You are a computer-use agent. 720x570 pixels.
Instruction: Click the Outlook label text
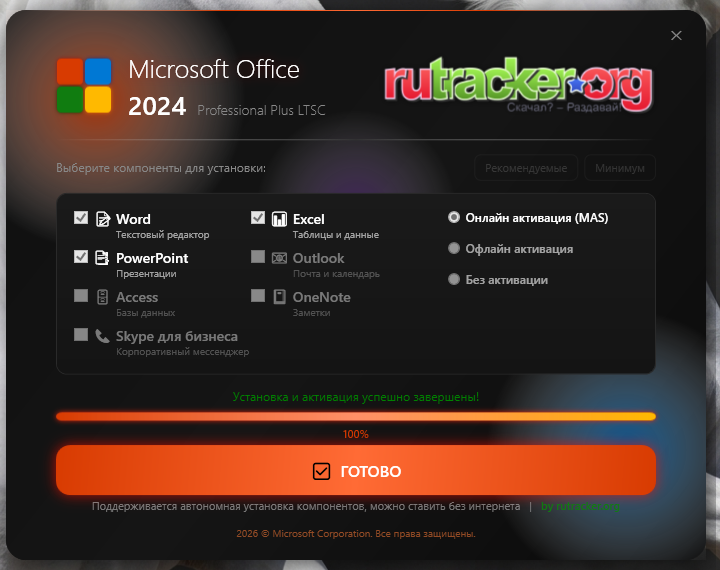pyautogui.click(x=319, y=258)
